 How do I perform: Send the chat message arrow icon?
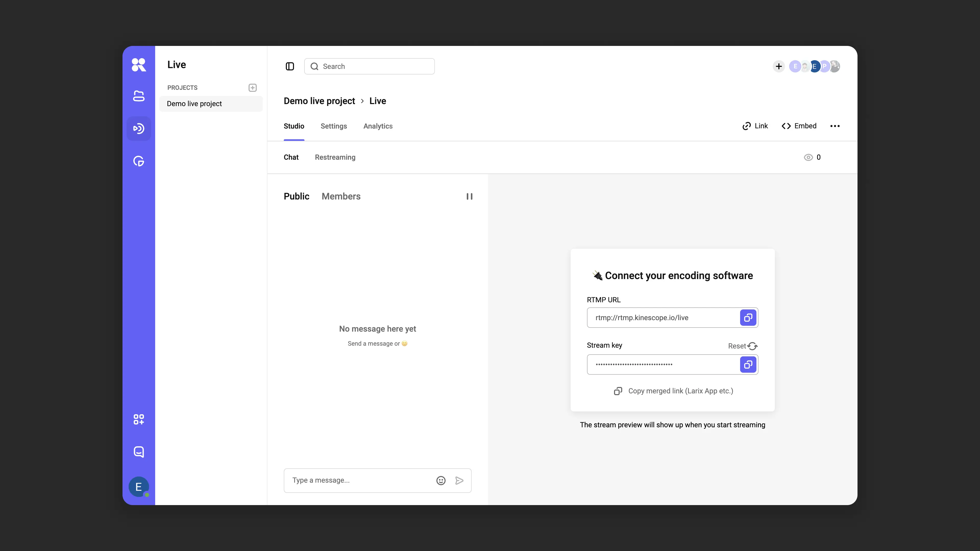tap(459, 481)
